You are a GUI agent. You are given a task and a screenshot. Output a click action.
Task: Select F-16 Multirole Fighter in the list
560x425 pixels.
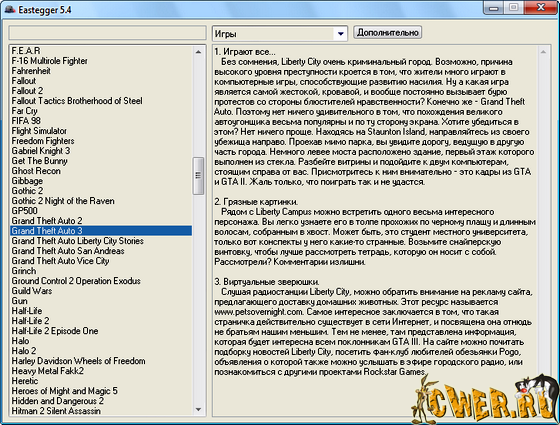[101, 61]
